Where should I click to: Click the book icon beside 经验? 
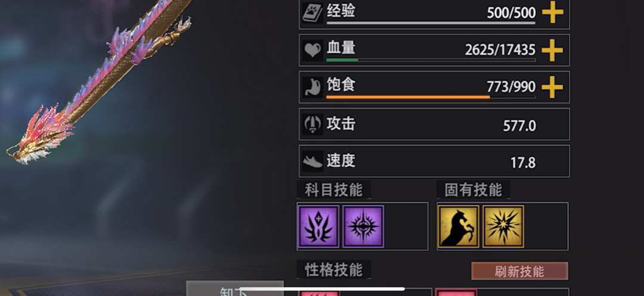pos(312,13)
